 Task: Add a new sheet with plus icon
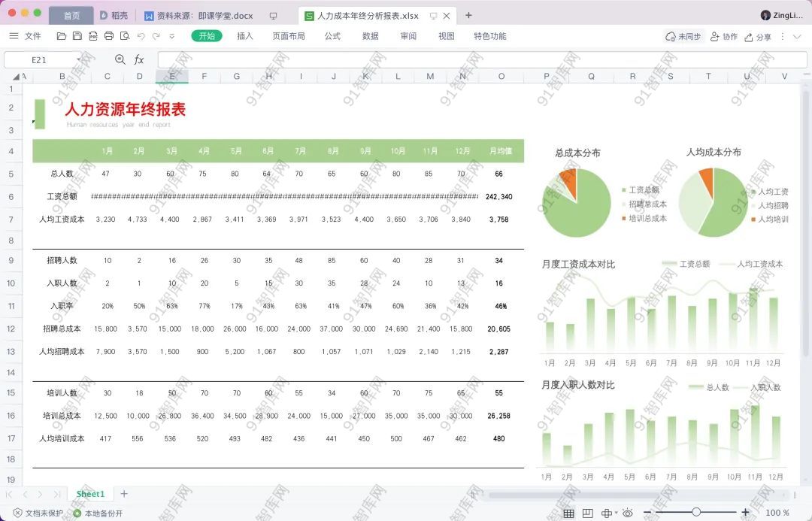tap(124, 494)
